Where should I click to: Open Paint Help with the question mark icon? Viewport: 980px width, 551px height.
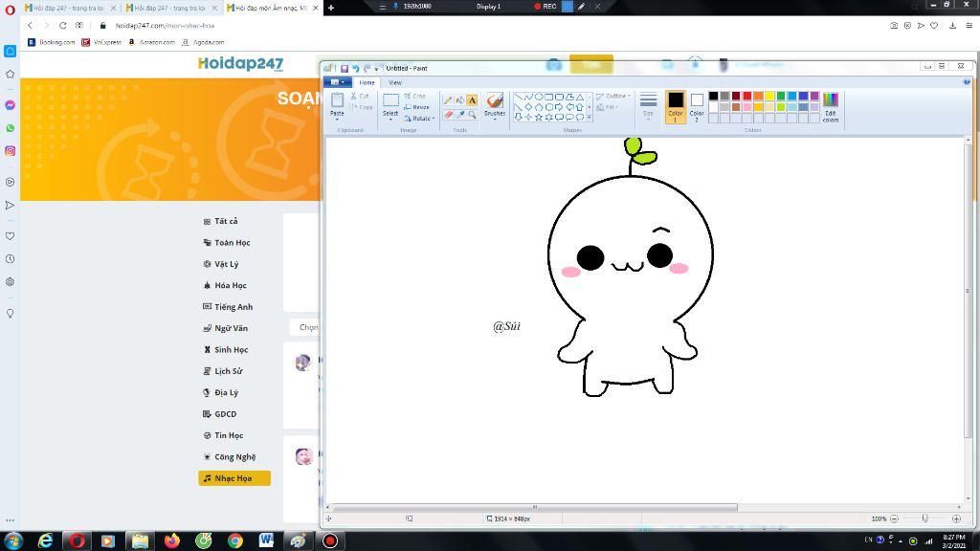click(x=967, y=82)
